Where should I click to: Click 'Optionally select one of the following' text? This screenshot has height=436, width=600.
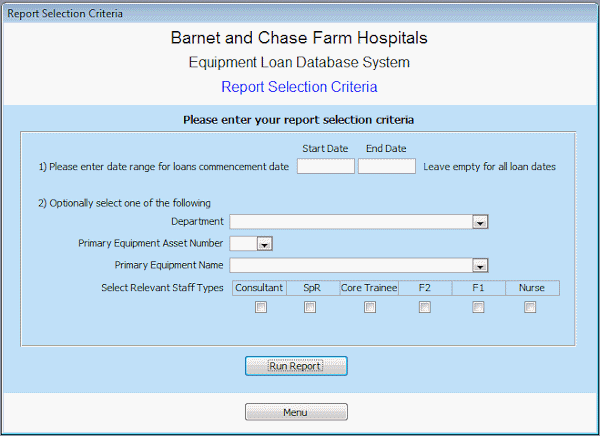click(x=124, y=203)
